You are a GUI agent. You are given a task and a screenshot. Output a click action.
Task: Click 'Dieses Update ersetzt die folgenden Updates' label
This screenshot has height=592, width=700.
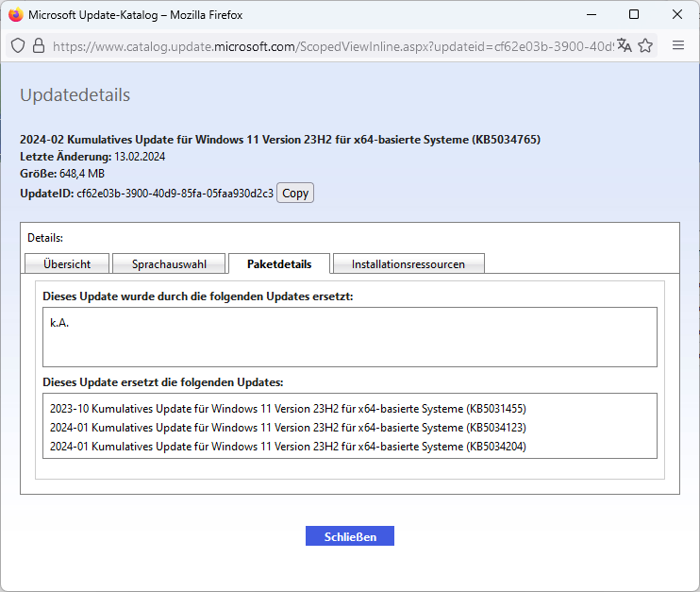click(x=163, y=382)
